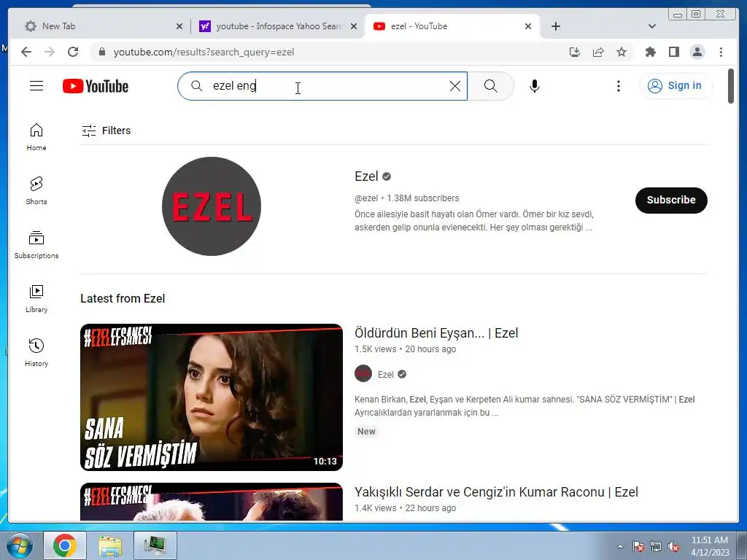The height and width of the screenshot is (560, 747).
Task: Bookmark this page with the star icon
Action: click(x=622, y=52)
